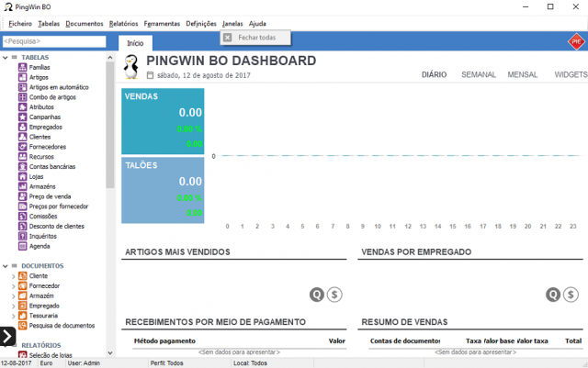Image resolution: width=588 pixels, height=368 pixels.
Task: Collapse the TABELAS section
Action: pos(6,58)
